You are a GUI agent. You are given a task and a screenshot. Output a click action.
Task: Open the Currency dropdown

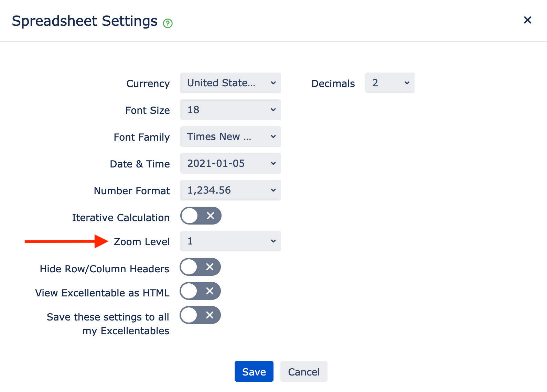coord(230,83)
